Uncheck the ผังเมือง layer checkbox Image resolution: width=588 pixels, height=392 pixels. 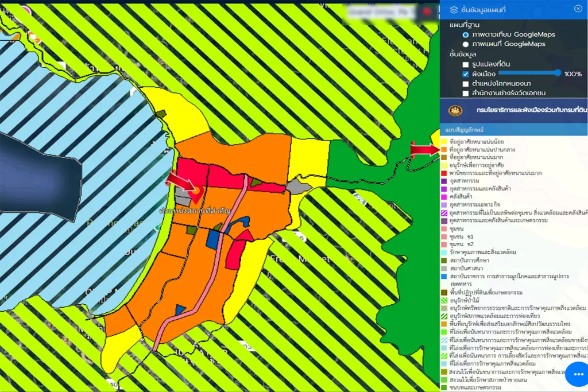coord(466,74)
